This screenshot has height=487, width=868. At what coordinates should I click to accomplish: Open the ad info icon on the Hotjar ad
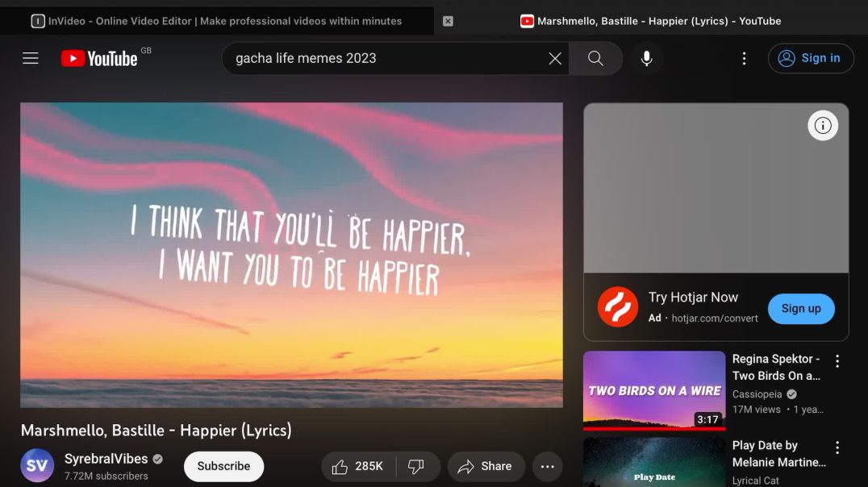click(x=823, y=125)
